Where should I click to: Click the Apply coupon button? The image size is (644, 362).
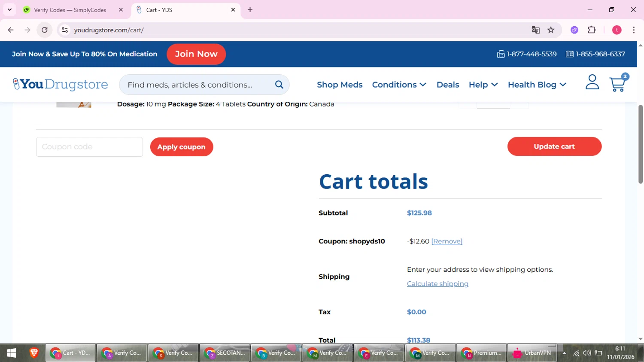tap(181, 147)
